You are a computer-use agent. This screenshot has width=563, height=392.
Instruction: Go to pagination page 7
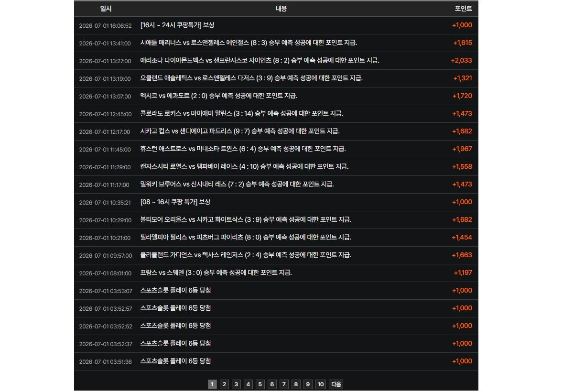point(284,384)
